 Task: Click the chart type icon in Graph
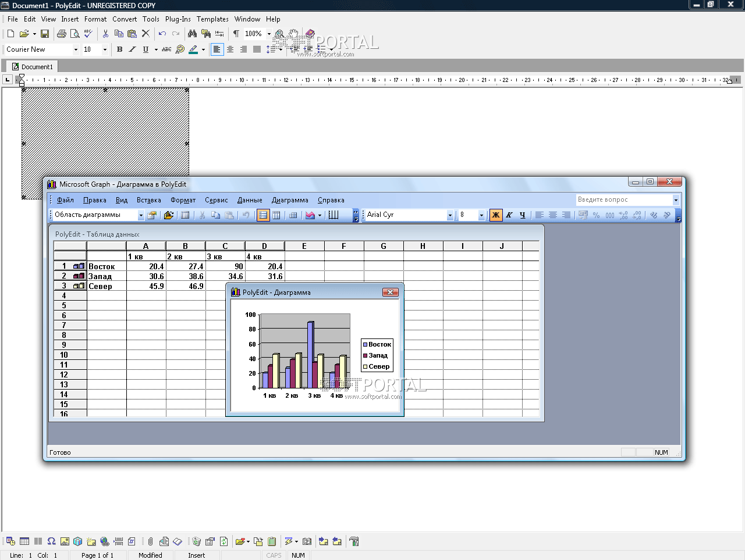pos(310,215)
